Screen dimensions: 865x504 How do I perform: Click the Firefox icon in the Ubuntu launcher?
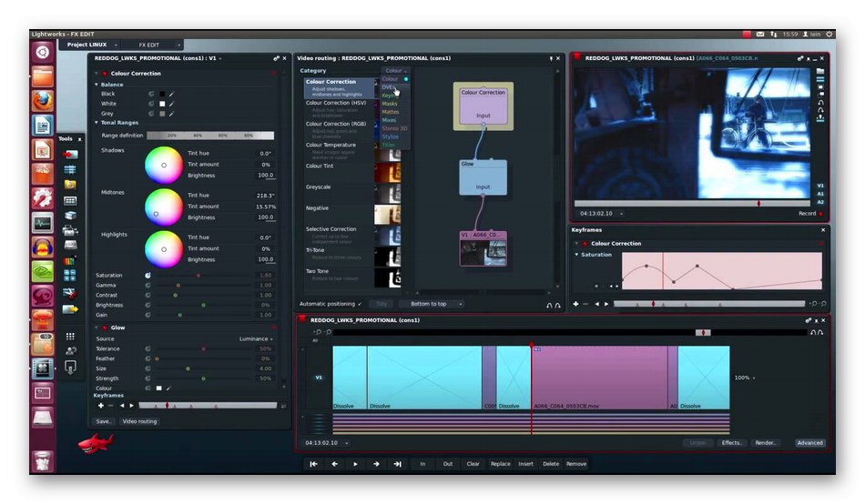click(x=42, y=101)
